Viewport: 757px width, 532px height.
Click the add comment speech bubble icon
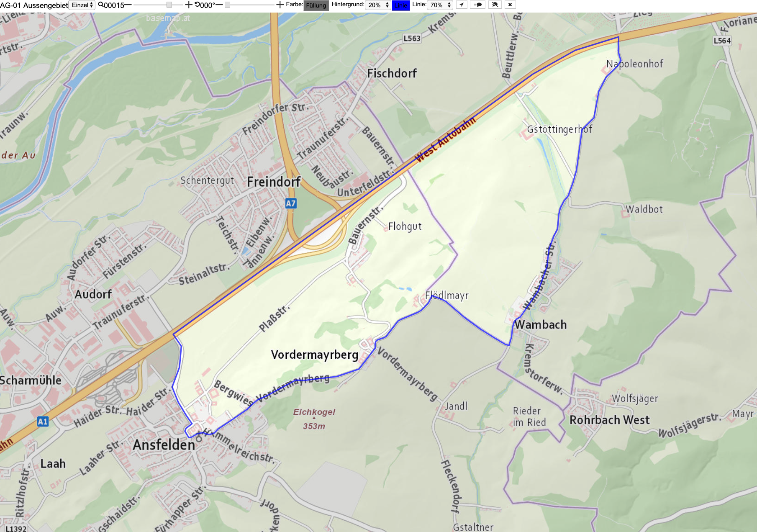(478, 5)
